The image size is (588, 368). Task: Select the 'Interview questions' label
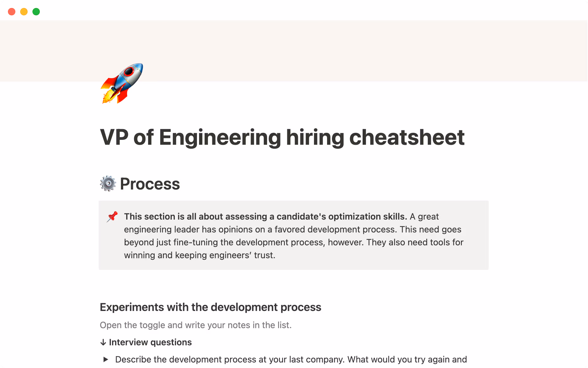(150, 342)
